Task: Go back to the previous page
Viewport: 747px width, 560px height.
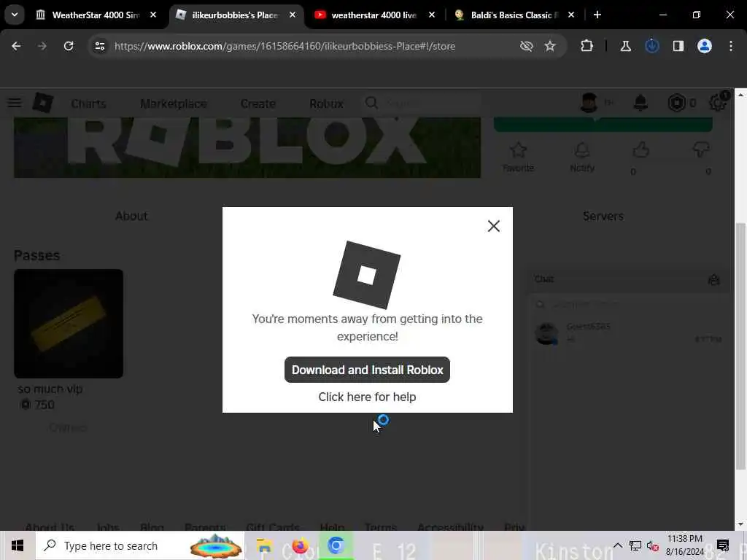Action: click(16, 46)
